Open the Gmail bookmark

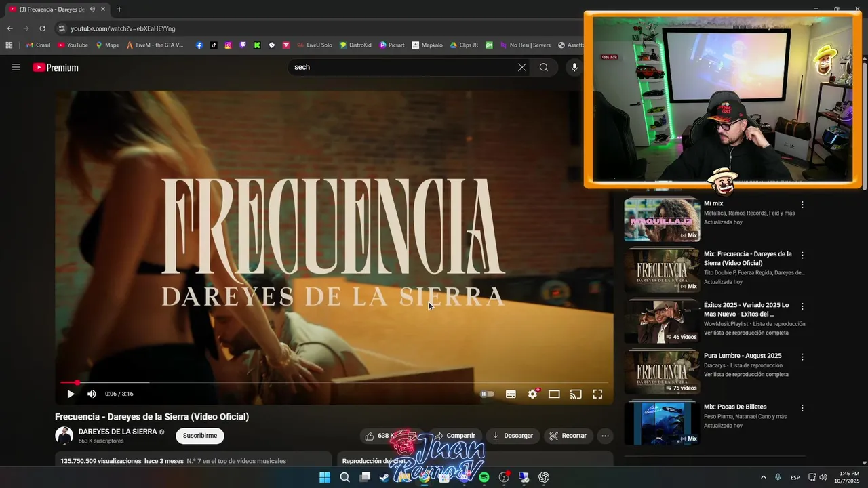coord(38,45)
